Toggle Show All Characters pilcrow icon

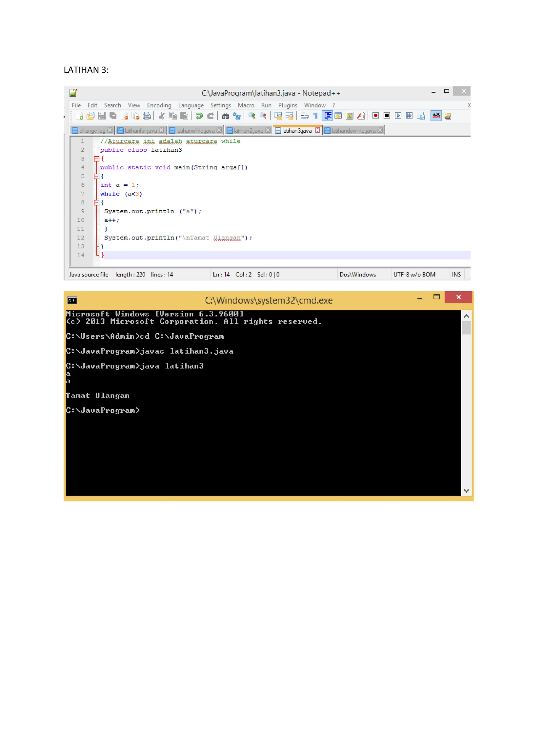coord(316,116)
